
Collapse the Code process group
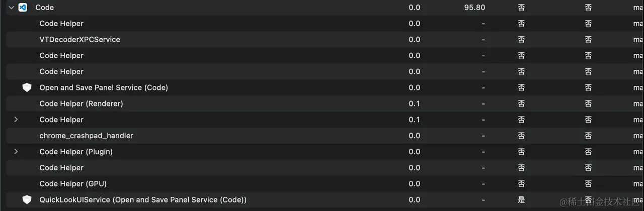click(11, 8)
